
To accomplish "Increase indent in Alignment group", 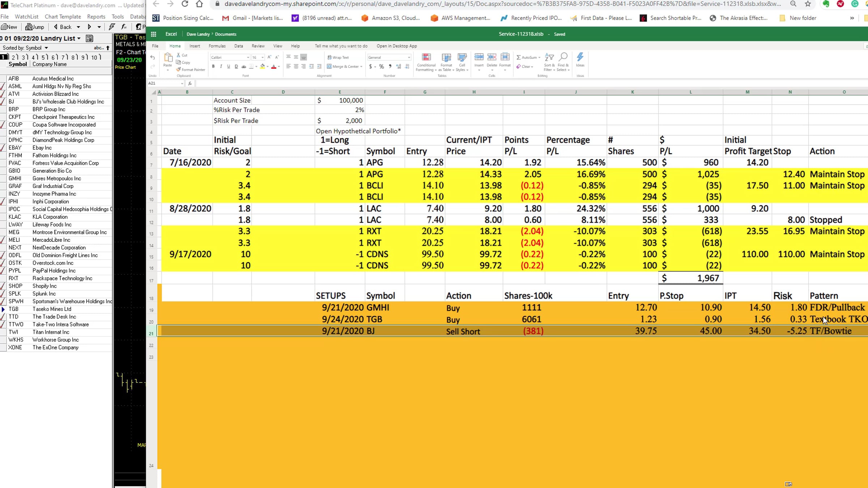I will click(x=319, y=67).
